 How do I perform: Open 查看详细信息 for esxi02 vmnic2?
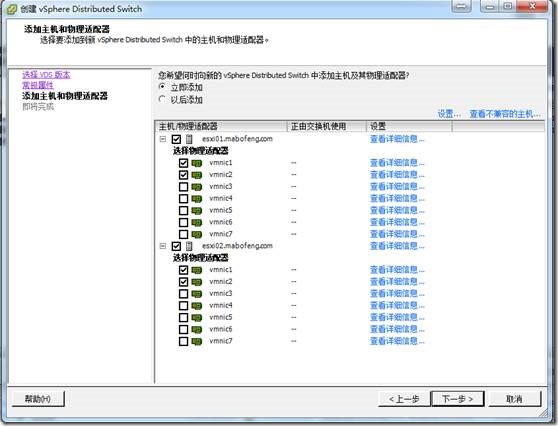[x=397, y=282]
